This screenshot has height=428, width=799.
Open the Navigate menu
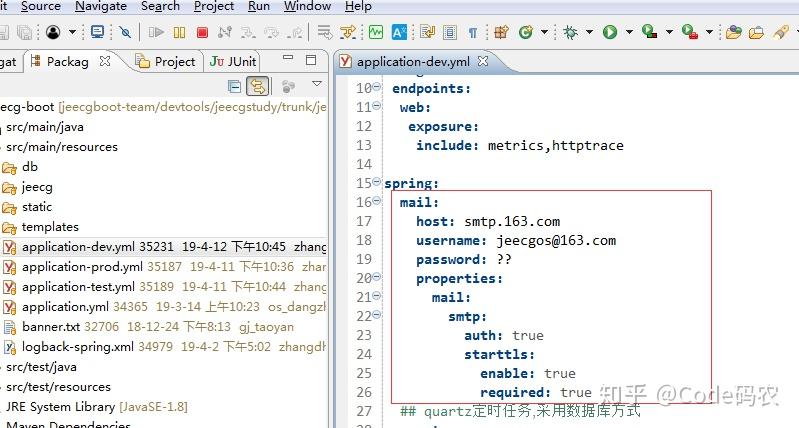(101, 6)
